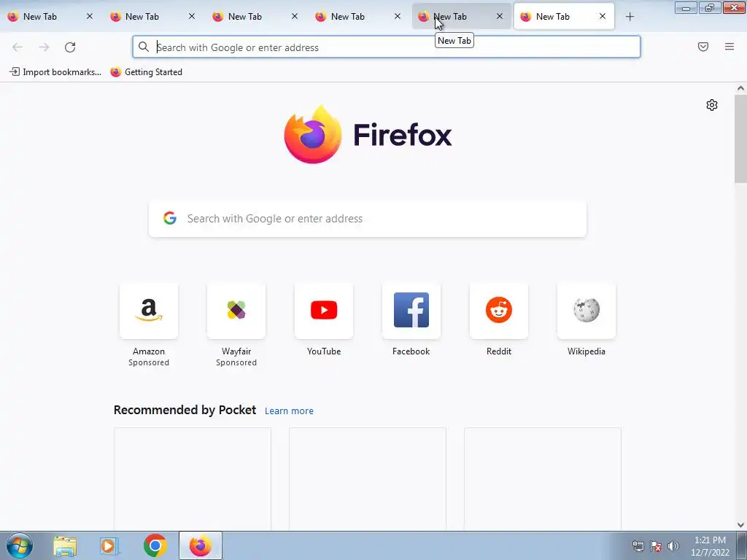Open the Action Center flag in tray
Viewport: 747px width, 560px height.
(x=656, y=546)
